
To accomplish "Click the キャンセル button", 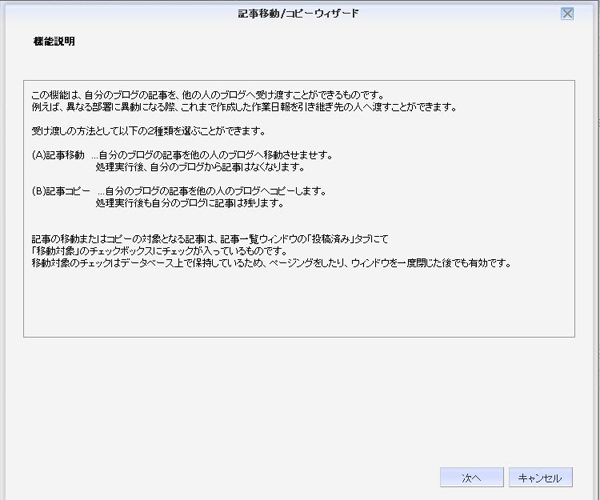I will (x=541, y=477).
